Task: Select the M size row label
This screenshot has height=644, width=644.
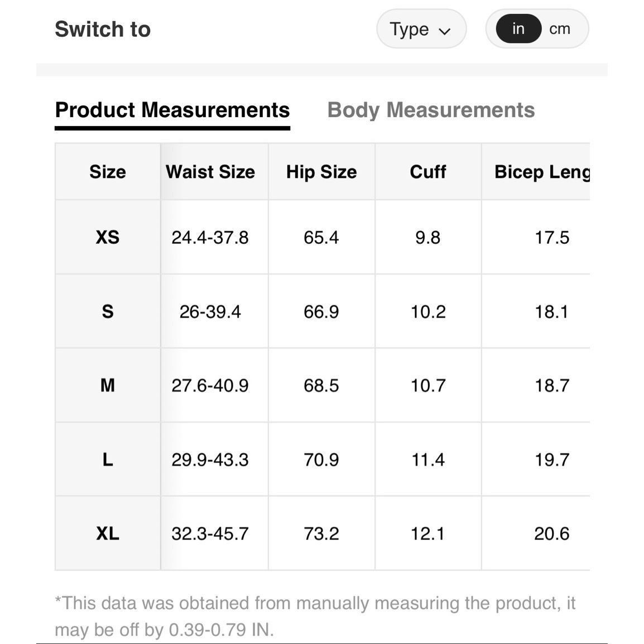Action: click(108, 385)
